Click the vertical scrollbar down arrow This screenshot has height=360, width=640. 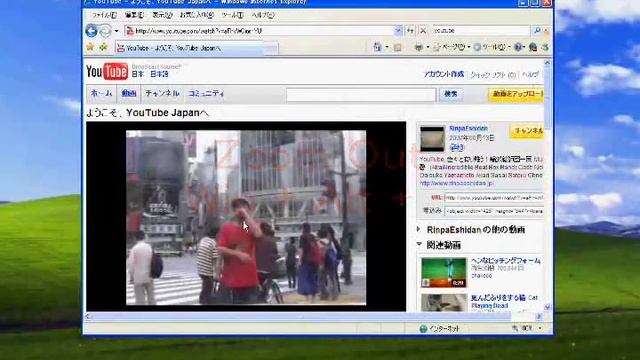pyautogui.click(x=547, y=307)
